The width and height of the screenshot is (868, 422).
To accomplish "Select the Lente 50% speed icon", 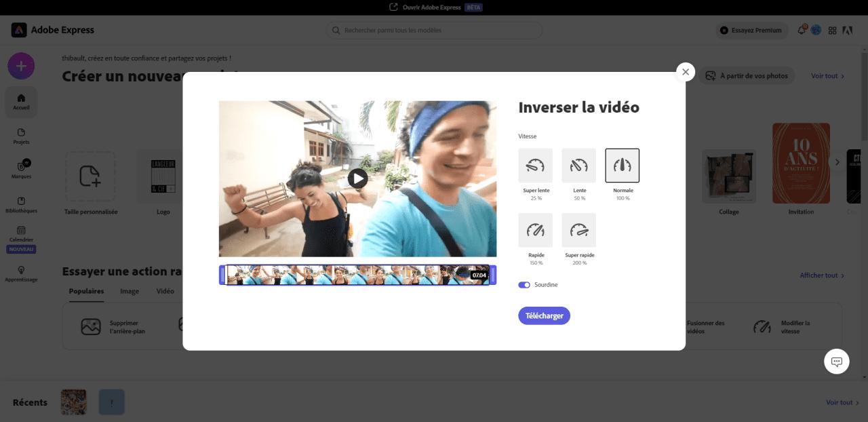I will 578,165.
